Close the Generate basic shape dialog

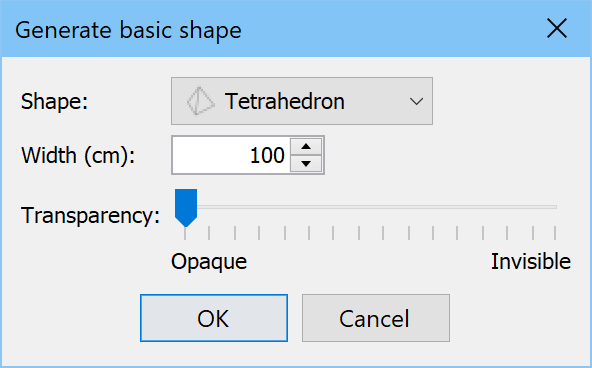(x=557, y=28)
